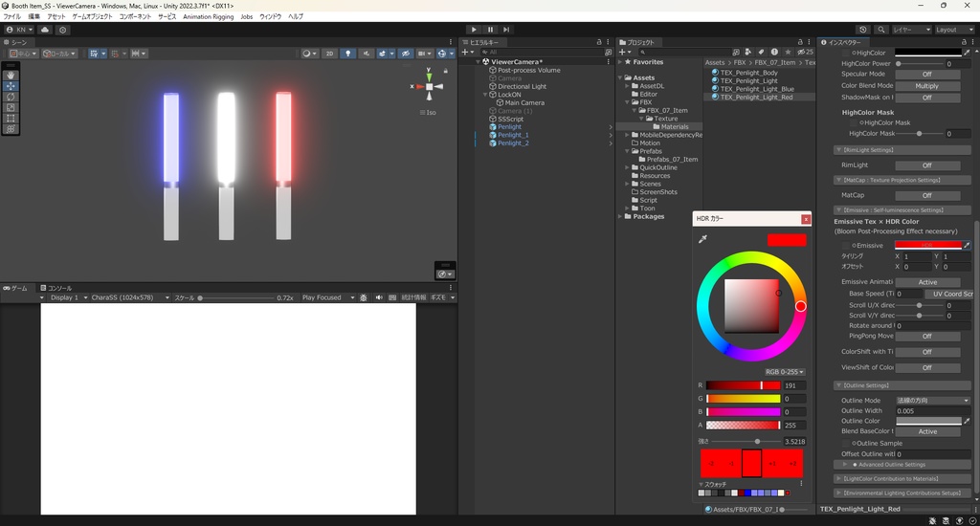Viewport: 980px width, 526px height.
Task: Toggle scene audio
Action: (367, 54)
